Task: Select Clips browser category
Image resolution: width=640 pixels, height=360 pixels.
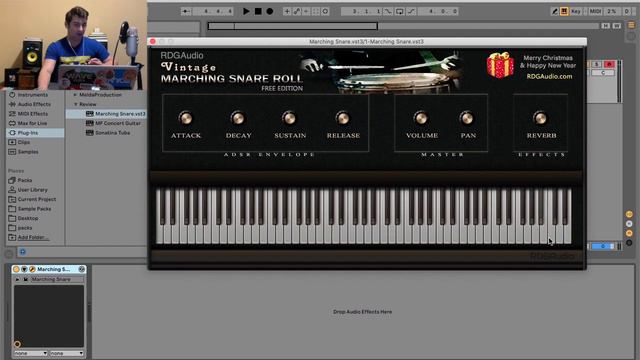Action: pyautogui.click(x=24, y=142)
